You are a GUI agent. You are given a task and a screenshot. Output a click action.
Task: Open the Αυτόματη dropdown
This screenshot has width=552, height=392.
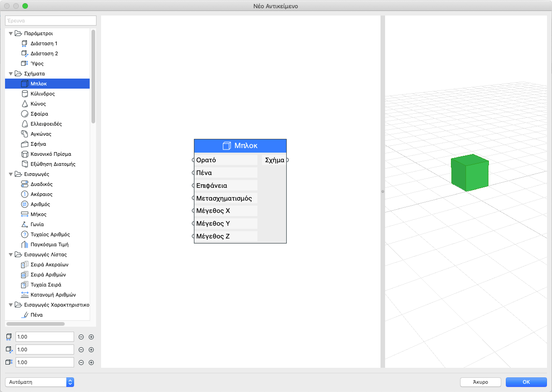point(39,382)
